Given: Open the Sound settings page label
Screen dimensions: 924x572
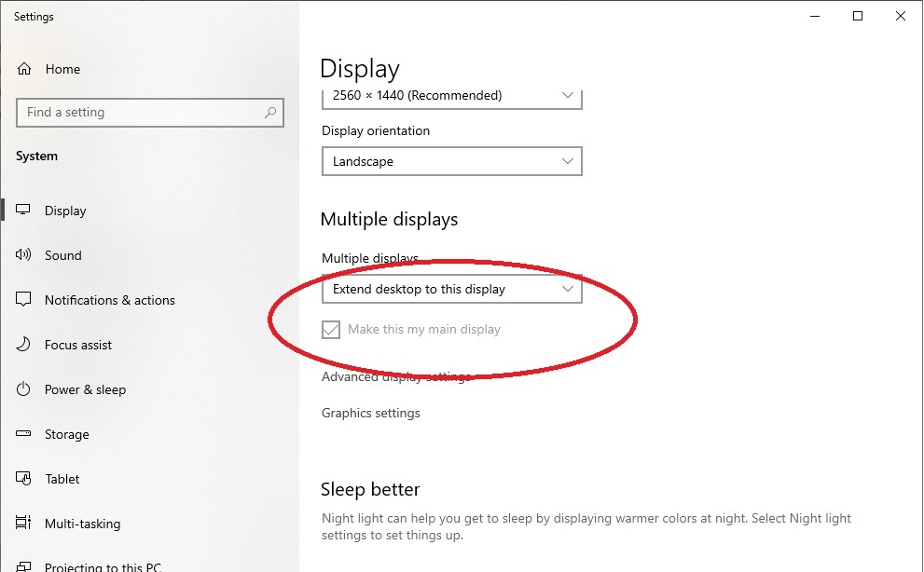Looking at the screenshot, I should pos(63,255).
